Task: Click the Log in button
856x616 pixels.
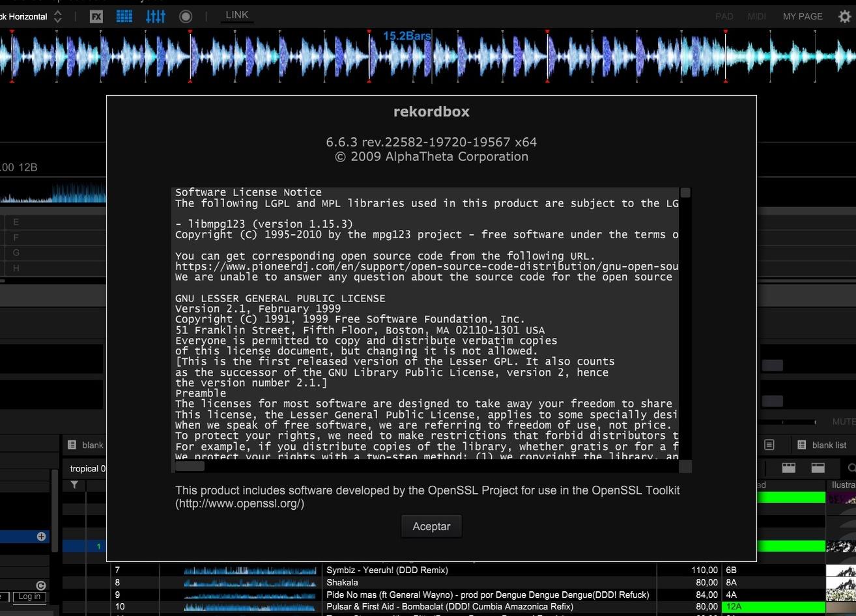Action: coord(29,596)
